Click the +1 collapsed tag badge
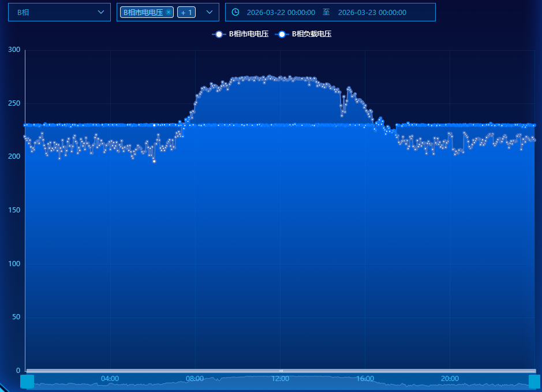 (x=186, y=13)
